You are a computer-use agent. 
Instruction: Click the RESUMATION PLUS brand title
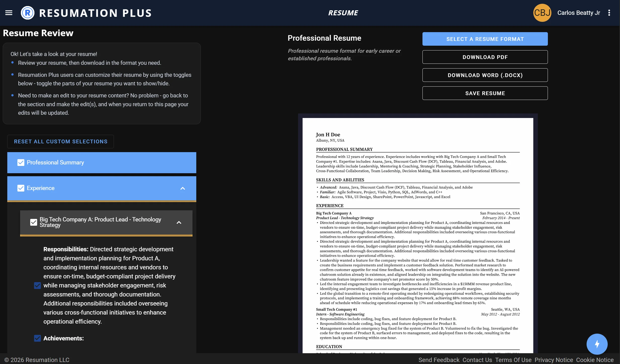(96, 13)
